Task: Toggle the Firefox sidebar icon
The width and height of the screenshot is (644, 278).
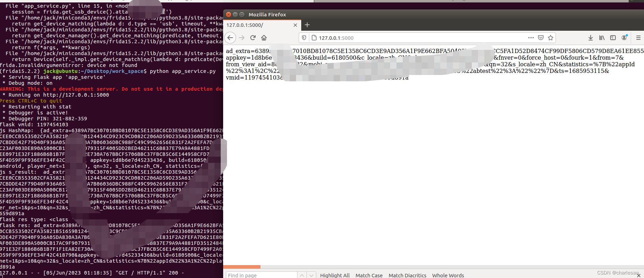Action: 613,38
